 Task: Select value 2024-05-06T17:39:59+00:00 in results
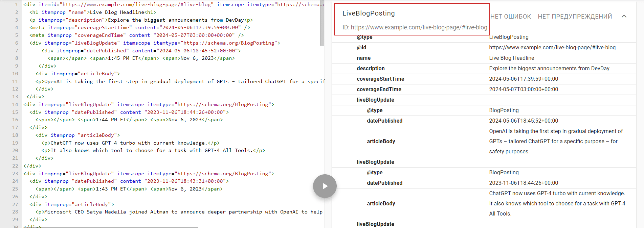point(524,79)
